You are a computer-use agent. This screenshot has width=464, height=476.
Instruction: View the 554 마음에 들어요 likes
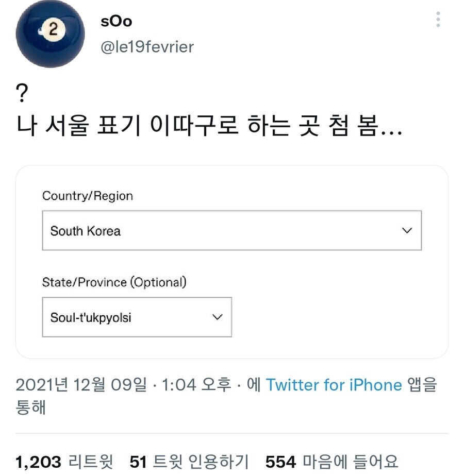point(332,462)
